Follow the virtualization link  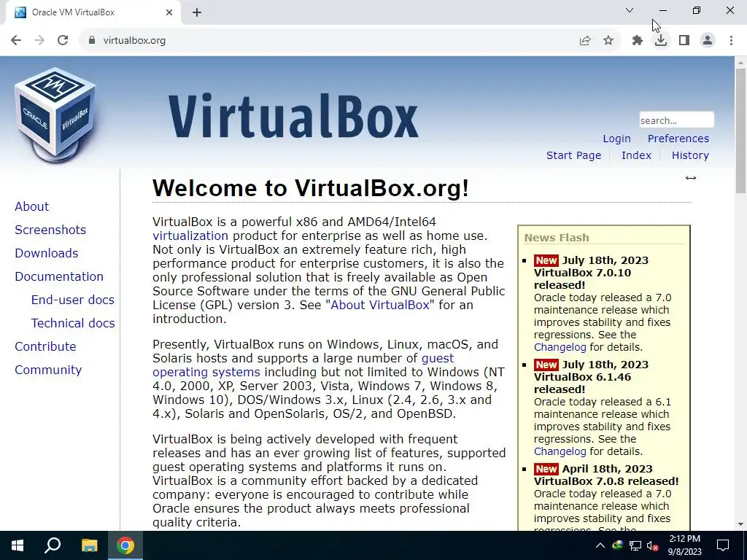190,236
